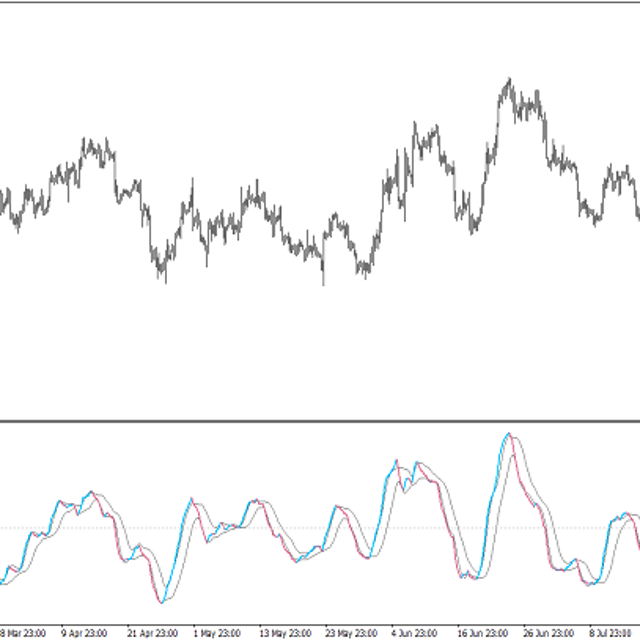Click the dotted midline of the oscillator
This screenshot has height=640, width=640.
click(x=300, y=528)
